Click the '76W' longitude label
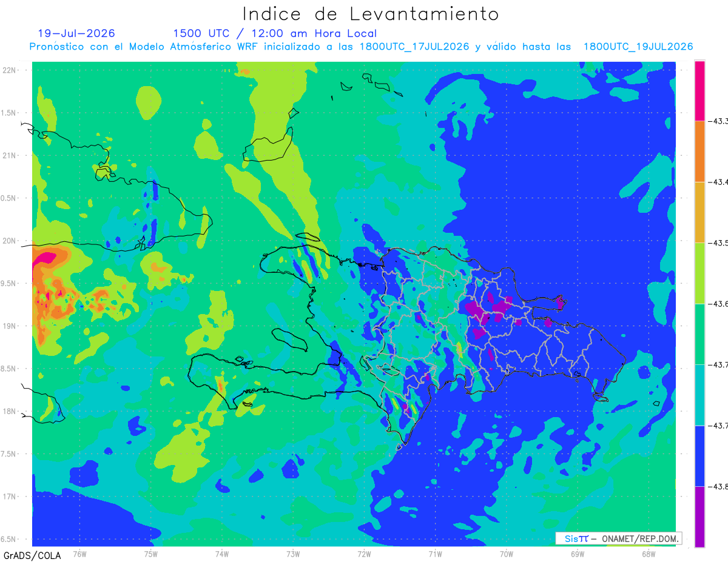This screenshot has height=562, width=728. click(79, 554)
